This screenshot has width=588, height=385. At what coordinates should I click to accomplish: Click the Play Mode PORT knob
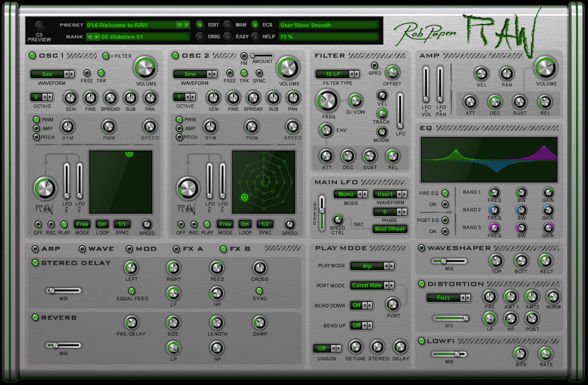pos(393,304)
